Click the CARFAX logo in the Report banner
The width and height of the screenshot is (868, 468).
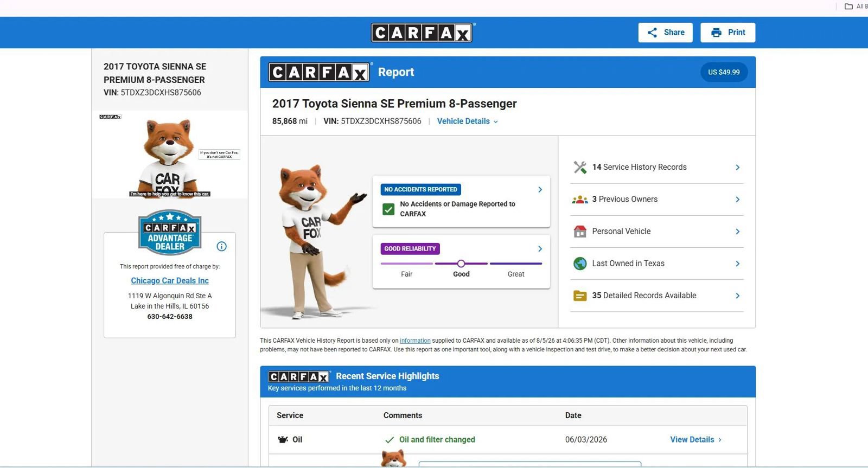tap(319, 72)
